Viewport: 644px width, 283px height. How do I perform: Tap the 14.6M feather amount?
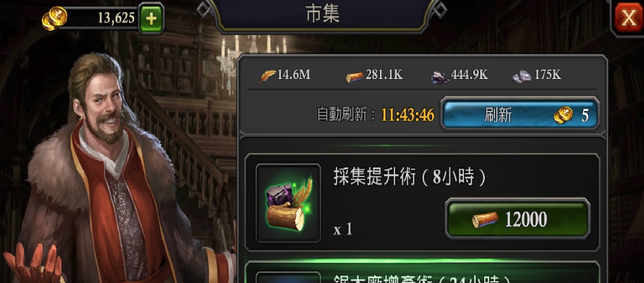coord(294,75)
